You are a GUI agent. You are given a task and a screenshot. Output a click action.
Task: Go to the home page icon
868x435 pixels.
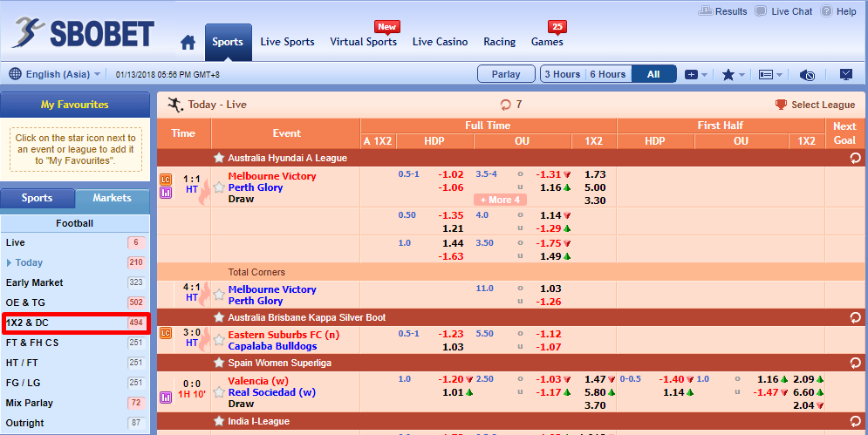click(188, 43)
